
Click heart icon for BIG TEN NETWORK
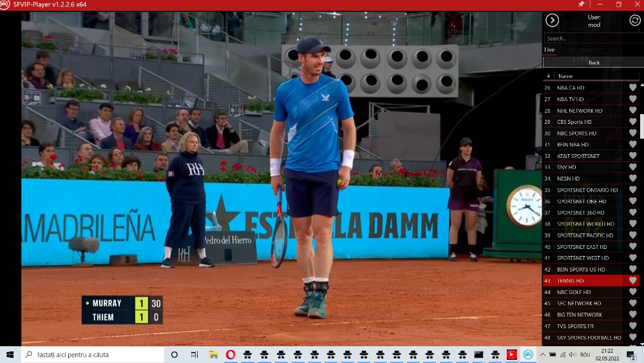pyautogui.click(x=632, y=315)
